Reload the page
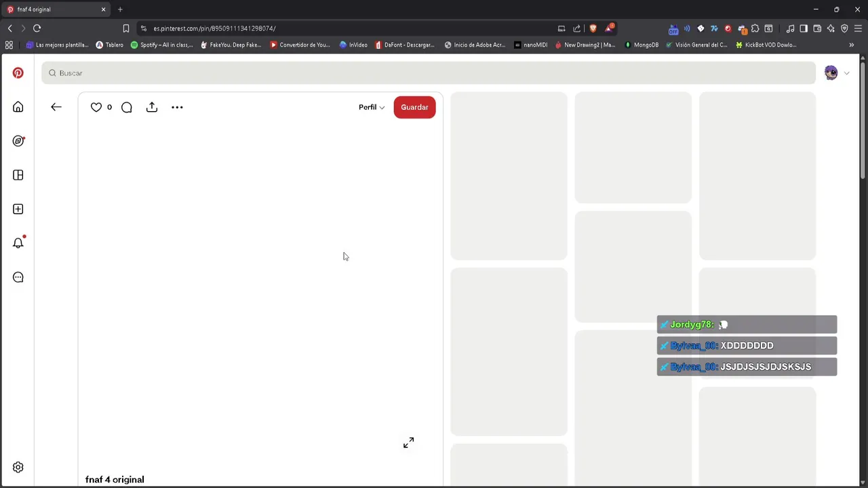 37,28
